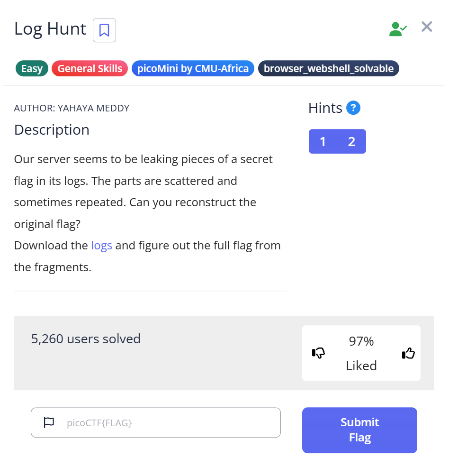Bookmark the Log Hunt challenge
449x476 pixels.
[104, 30]
